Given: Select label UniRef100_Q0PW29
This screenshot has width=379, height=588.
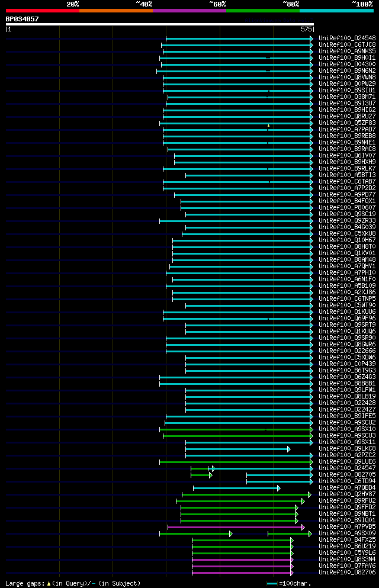Looking at the screenshot, I should coord(347,83).
